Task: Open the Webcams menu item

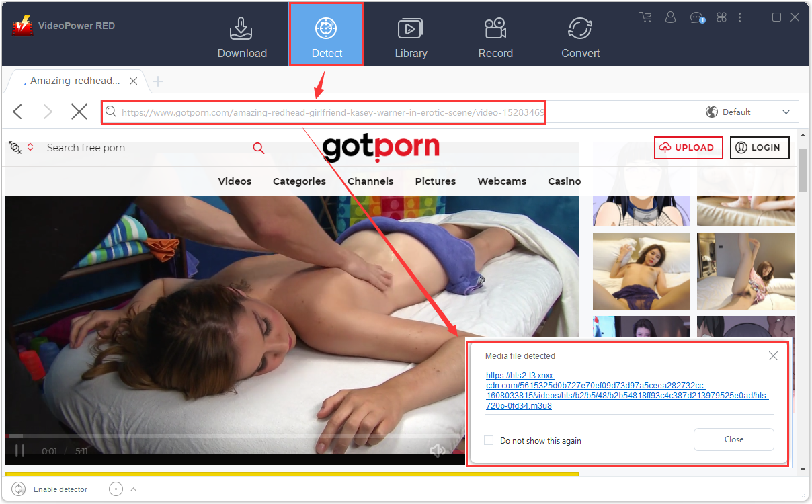Action: coord(502,181)
